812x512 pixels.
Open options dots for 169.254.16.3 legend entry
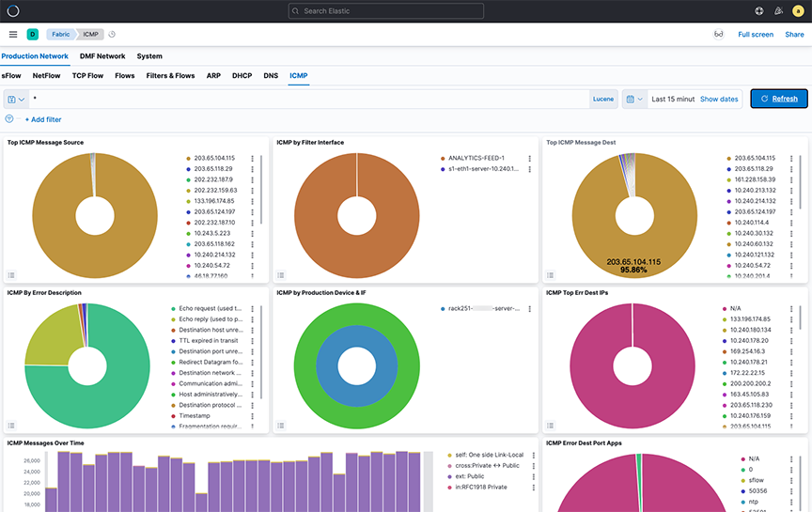(790, 351)
